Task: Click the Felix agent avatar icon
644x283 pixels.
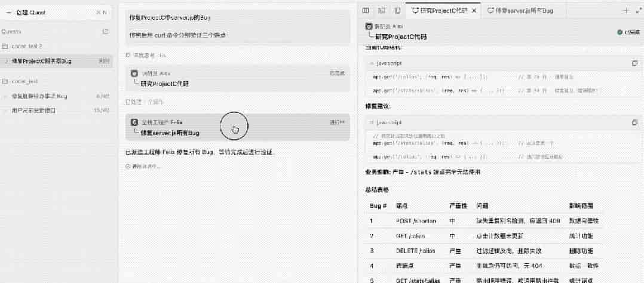Action: point(134,122)
